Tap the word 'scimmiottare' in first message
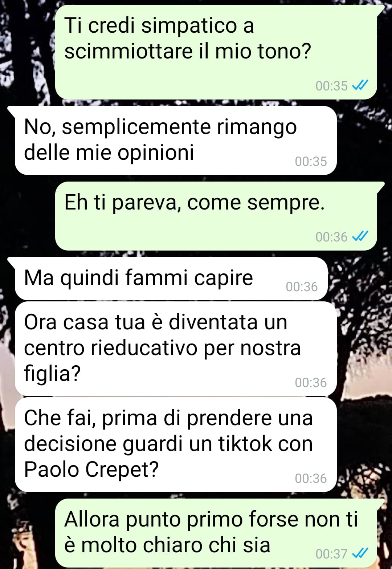Screen dimensions: 392x569 [x=128, y=51]
